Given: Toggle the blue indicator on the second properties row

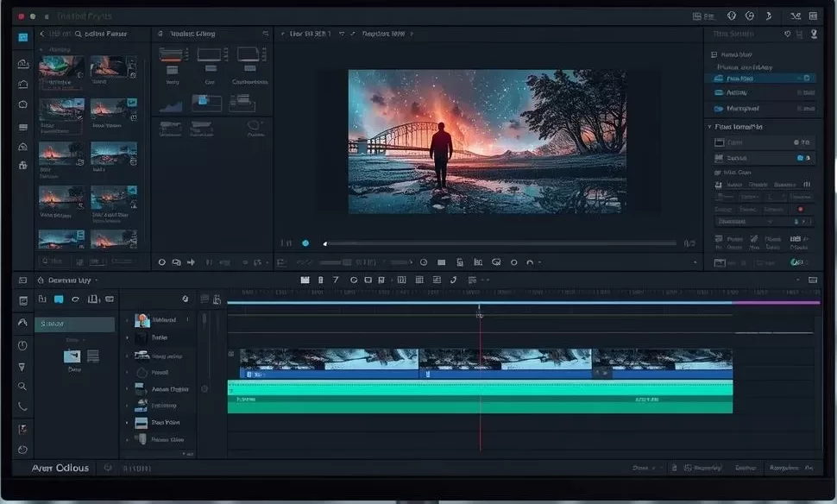Looking at the screenshot, I should point(801,159).
